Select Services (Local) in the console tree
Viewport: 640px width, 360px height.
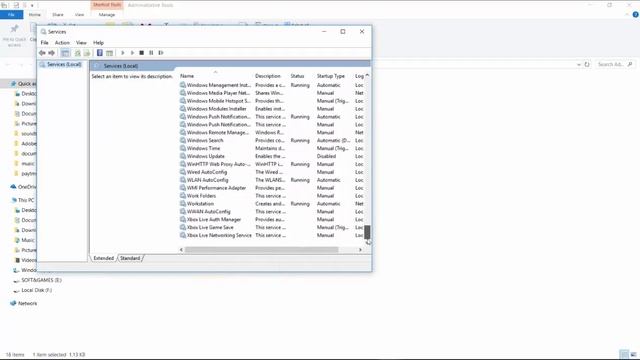point(61,64)
